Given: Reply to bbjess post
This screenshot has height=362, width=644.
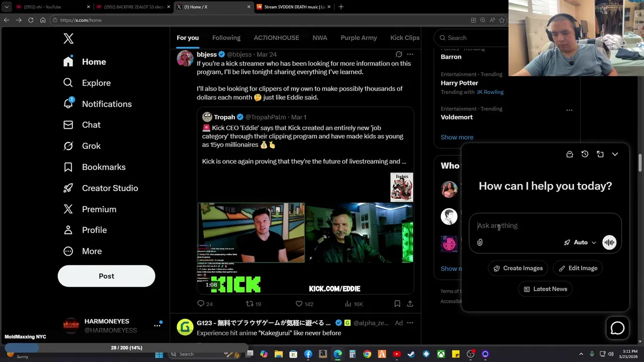Looking at the screenshot, I should coord(206,304).
